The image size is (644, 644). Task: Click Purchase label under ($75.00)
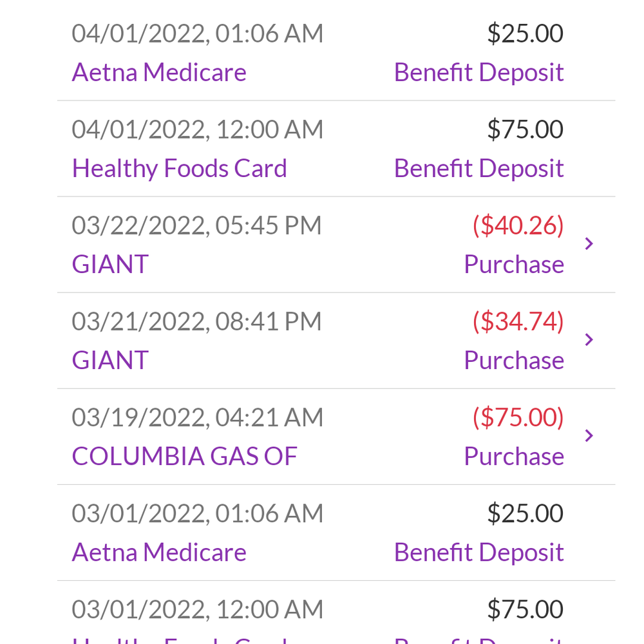514,457
